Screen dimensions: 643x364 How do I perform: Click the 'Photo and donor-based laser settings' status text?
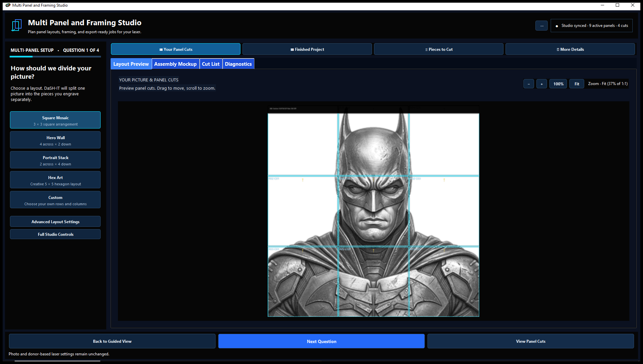coord(59,354)
